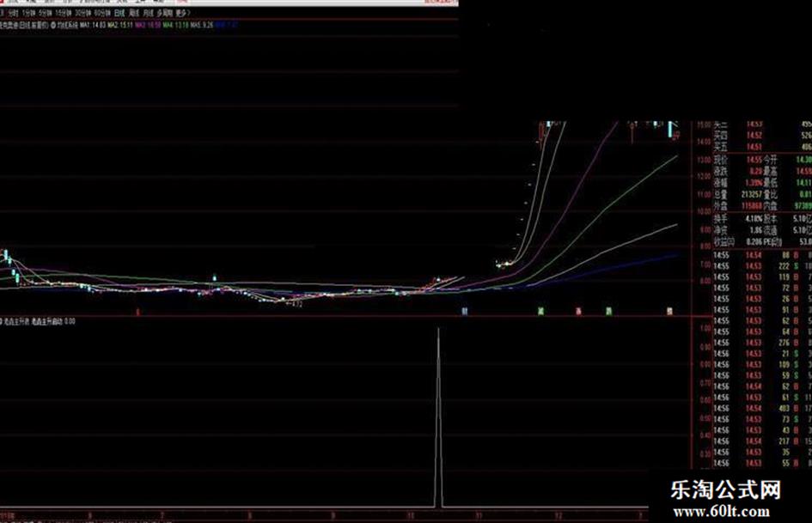
Task: Click the 股本 share capital label
Action: click(x=770, y=218)
